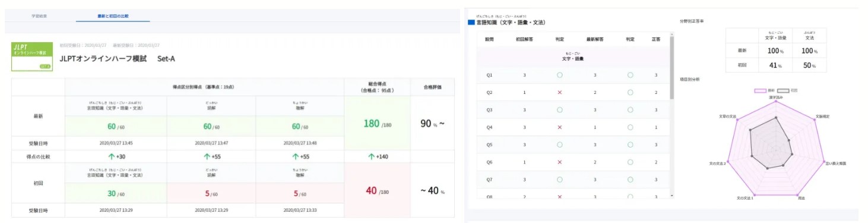Click the green up arrow beside +140
Viewport: 868px width, 223px height.
371,156
